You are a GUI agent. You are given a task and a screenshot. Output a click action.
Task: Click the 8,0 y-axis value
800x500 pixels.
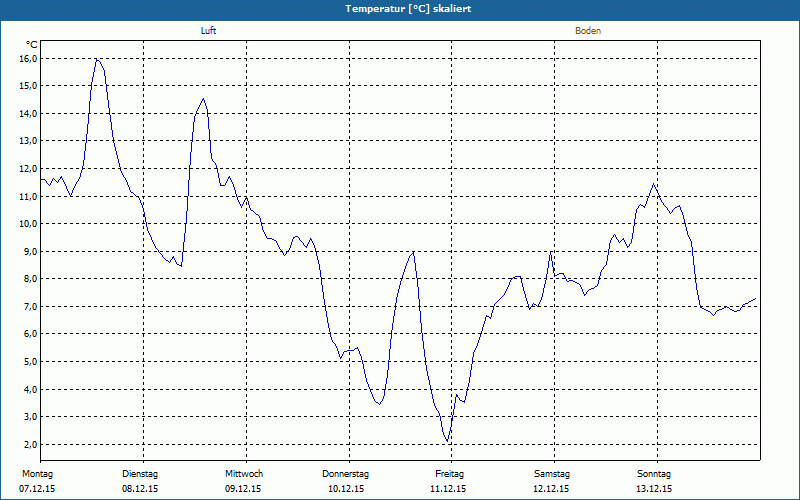point(31,279)
